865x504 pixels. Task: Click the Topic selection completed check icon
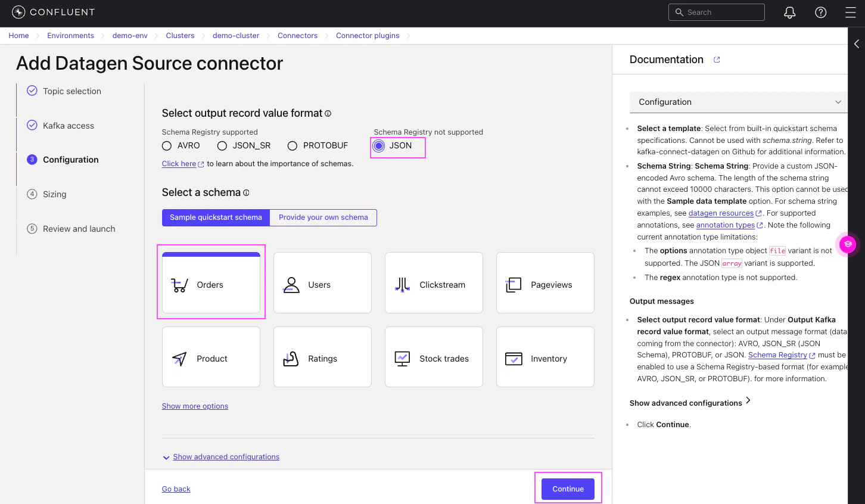click(x=32, y=91)
